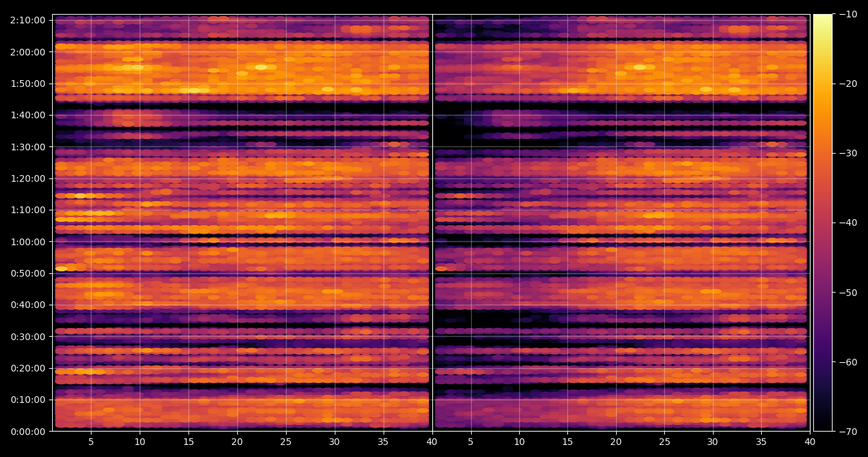Click the 2:10:00 y-axis time label
This screenshot has height=457, width=868.
point(27,20)
